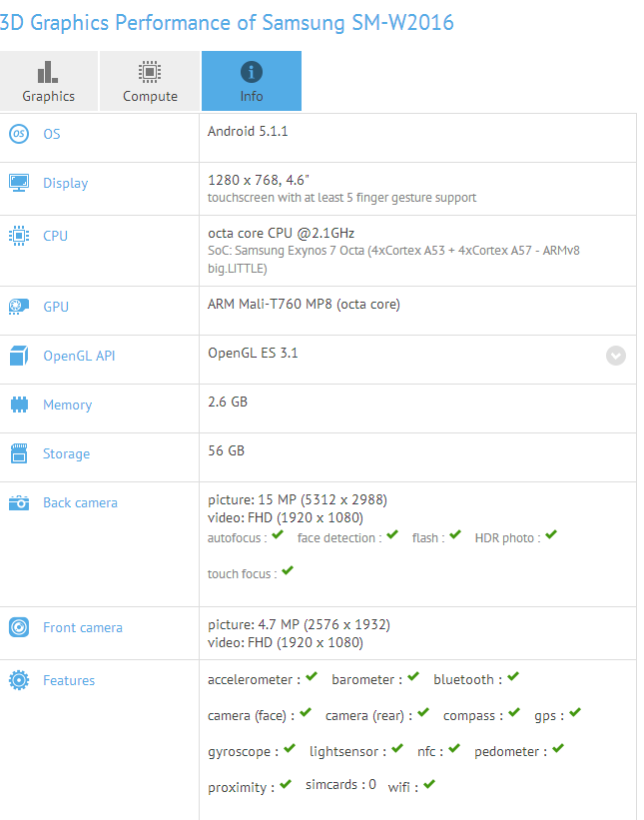Switch to the Graphics tab
644x820 pixels.
tap(49, 82)
